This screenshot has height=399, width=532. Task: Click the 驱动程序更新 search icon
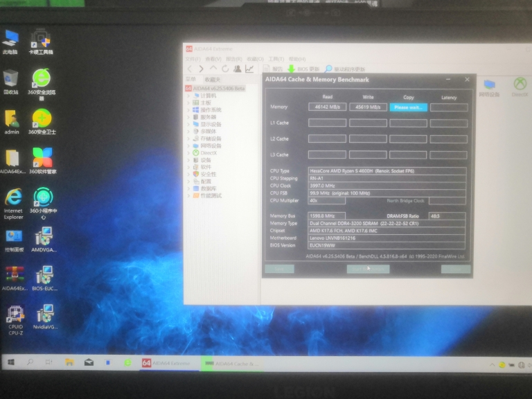pyautogui.click(x=328, y=69)
